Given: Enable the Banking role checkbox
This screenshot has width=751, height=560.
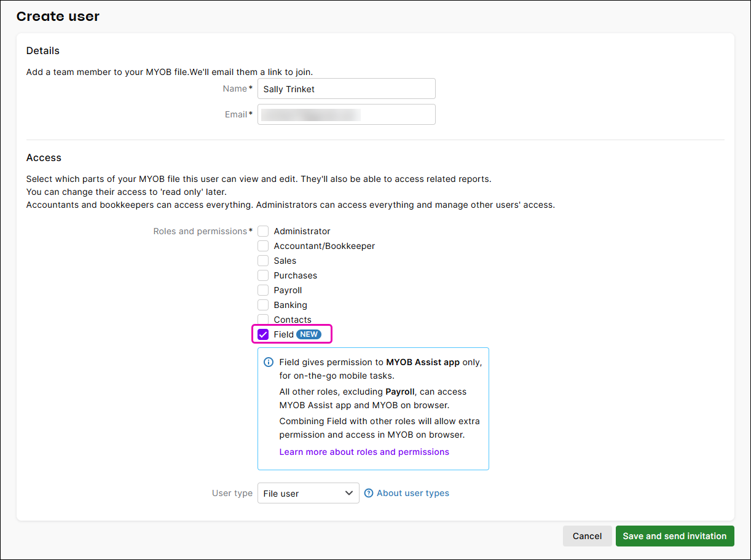Looking at the screenshot, I should (263, 305).
